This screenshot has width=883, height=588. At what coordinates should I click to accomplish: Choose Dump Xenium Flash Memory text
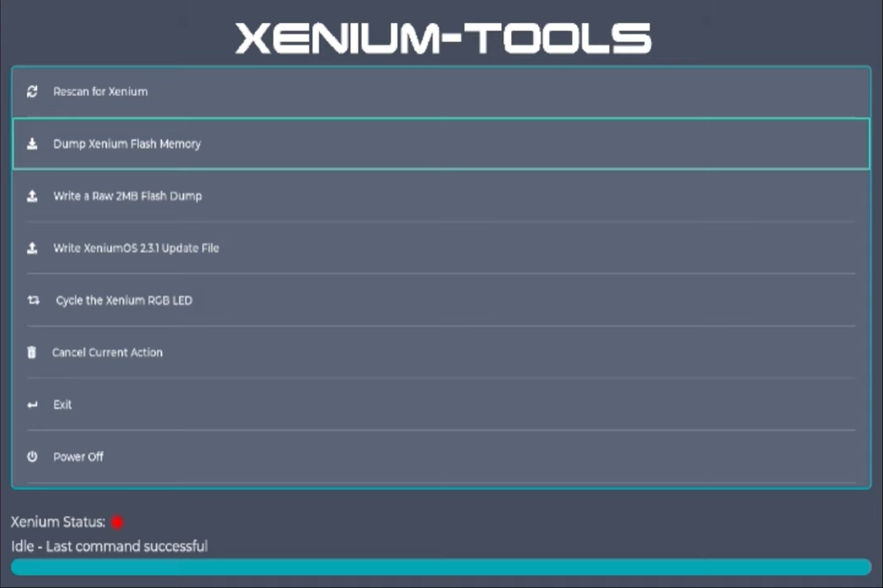[x=127, y=144]
